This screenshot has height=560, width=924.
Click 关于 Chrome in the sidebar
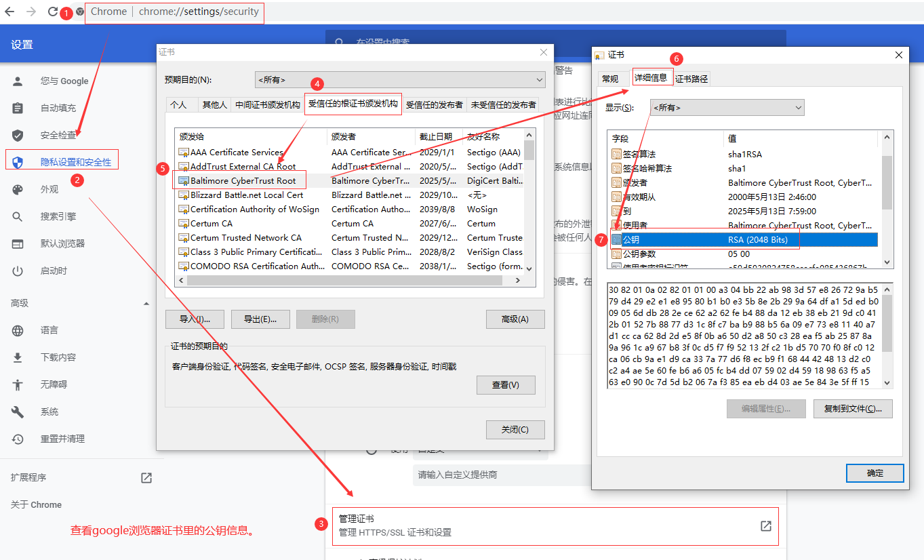(36, 504)
